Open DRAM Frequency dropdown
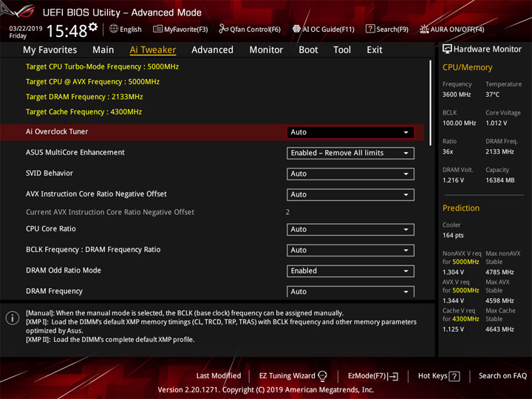The width and height of the screenshot is (532, 399). pyautogui.click(x=350, y=291)
